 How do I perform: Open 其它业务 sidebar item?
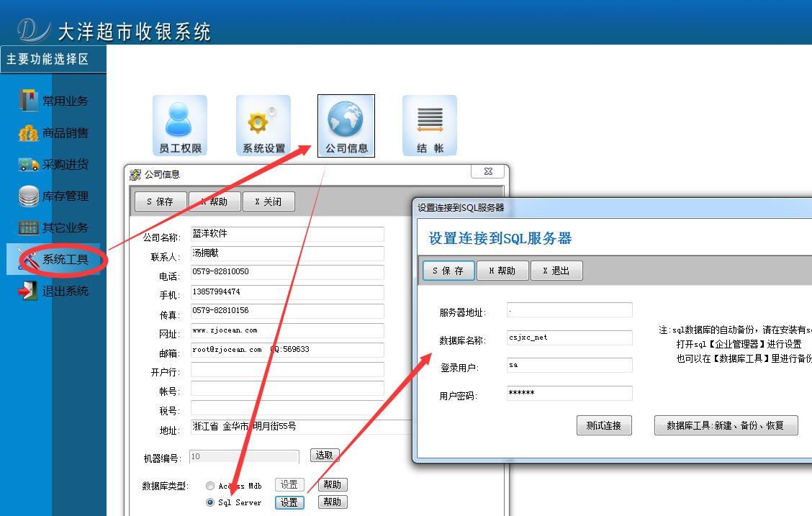(54, 227)
